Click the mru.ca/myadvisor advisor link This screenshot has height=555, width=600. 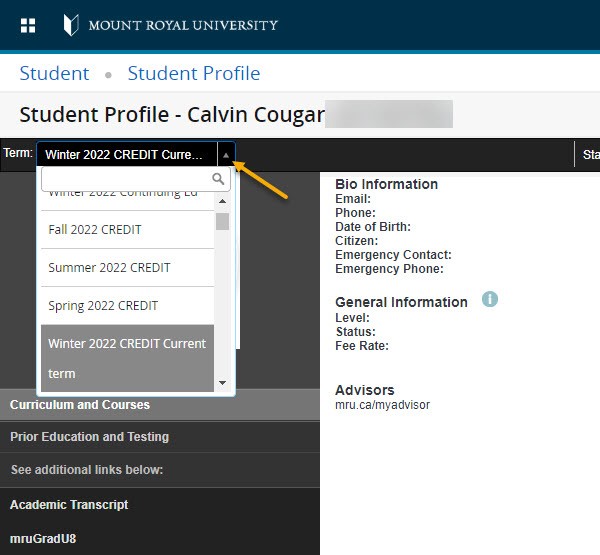pos(382,405)
